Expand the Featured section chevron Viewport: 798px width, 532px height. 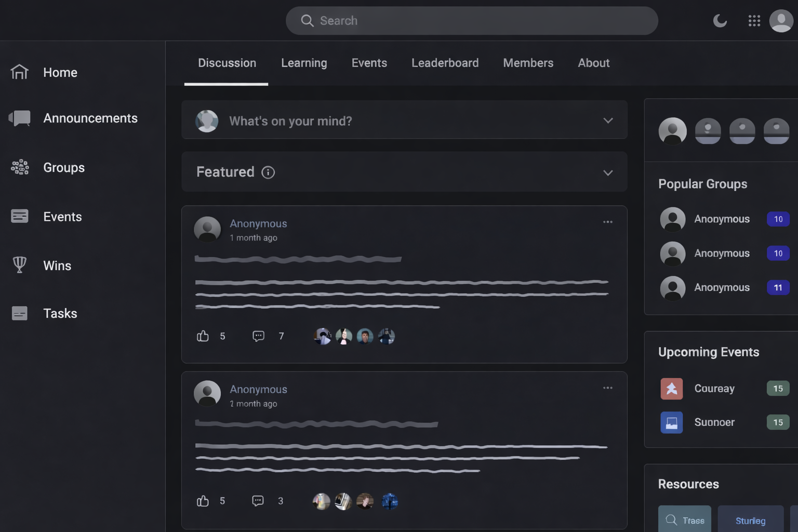tap(608, 172)
